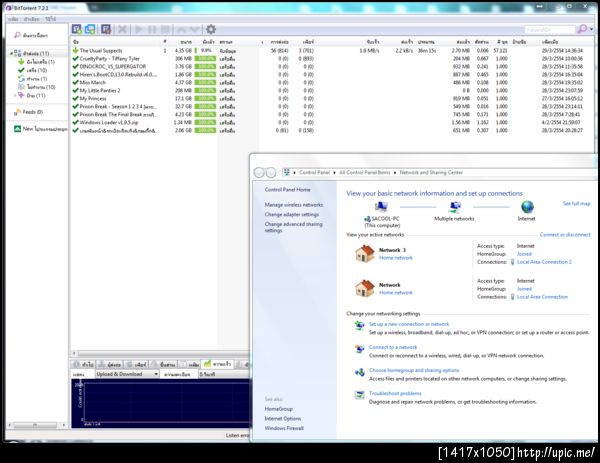This screenshot has width=600, height=463.
Task: Click Move Up Queue arrow icon
Action: click(x=181, y=29)
